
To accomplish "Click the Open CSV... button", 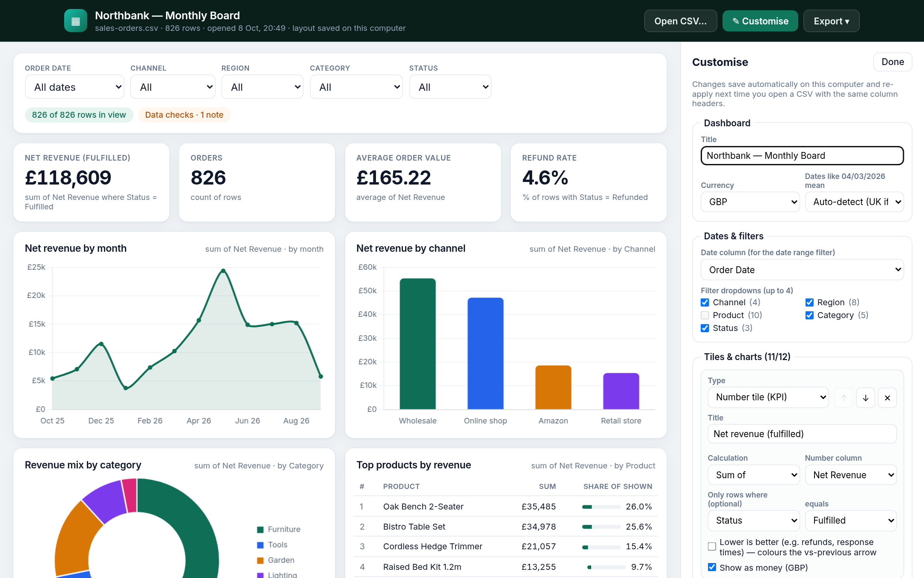I will 681,21.
